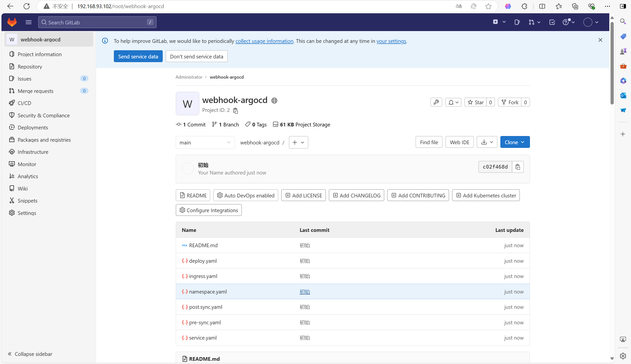This screenshot has width=631, height=364.
Task: Click Don't send service data button
Action: (x=196, y=56)
